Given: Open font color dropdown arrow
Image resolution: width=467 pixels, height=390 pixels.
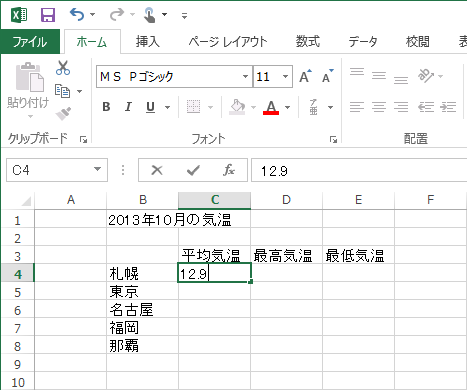Looking at the screenshot, I should click(x=288, y=107).
